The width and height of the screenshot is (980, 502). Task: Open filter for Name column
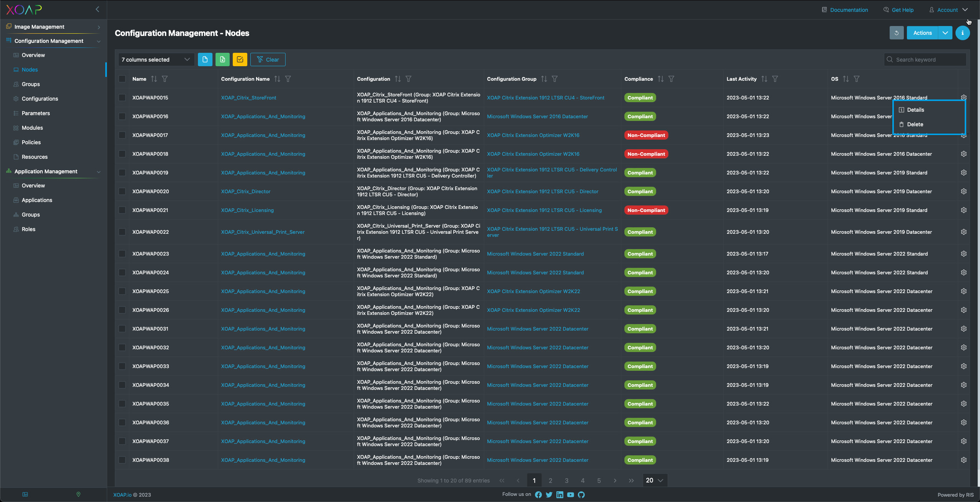(x=165, y=79)
